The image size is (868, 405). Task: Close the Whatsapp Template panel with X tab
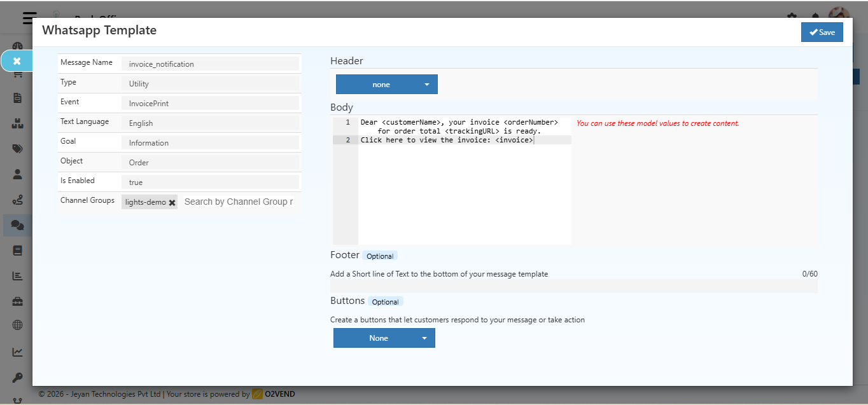coord(17,61)
